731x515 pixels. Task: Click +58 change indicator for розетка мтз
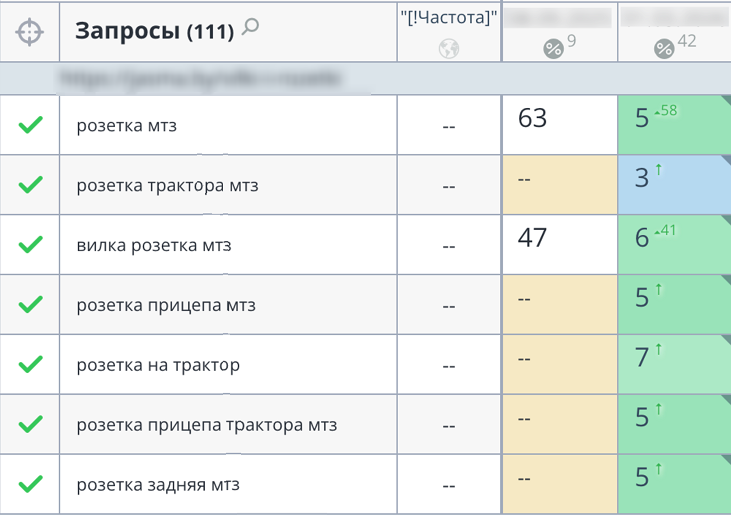pyautogui.click(x=666, y=111)
